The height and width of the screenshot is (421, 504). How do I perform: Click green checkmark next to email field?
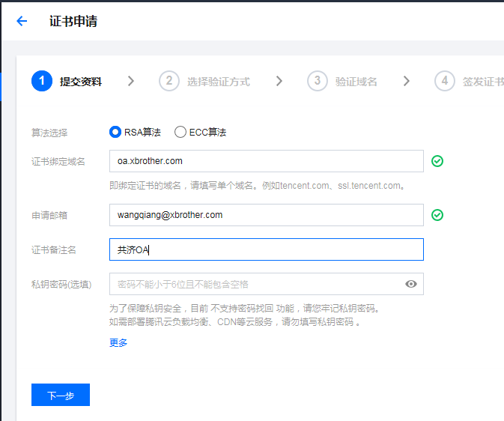tap(437, 215)
